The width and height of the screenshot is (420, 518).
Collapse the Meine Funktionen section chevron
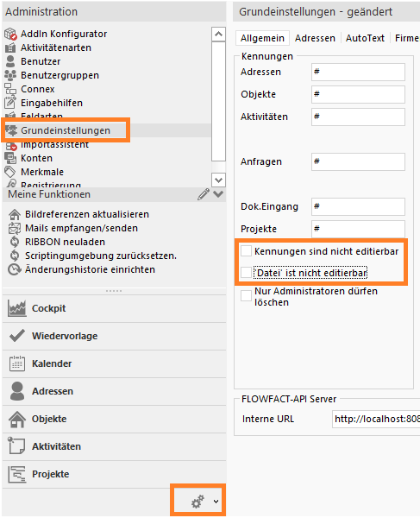click(x=218, y=194)
